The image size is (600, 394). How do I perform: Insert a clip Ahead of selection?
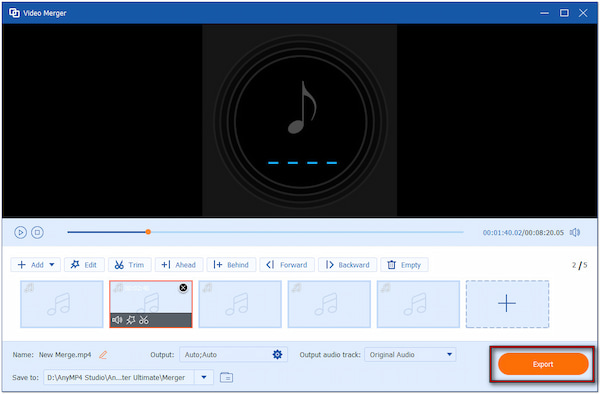[179, 265]
